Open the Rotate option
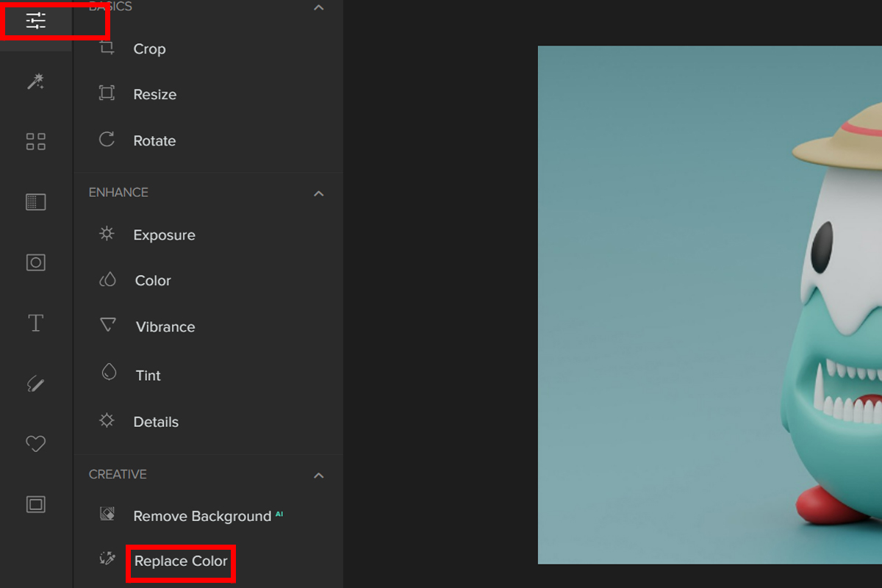882x588 pixels. point(154,141)
